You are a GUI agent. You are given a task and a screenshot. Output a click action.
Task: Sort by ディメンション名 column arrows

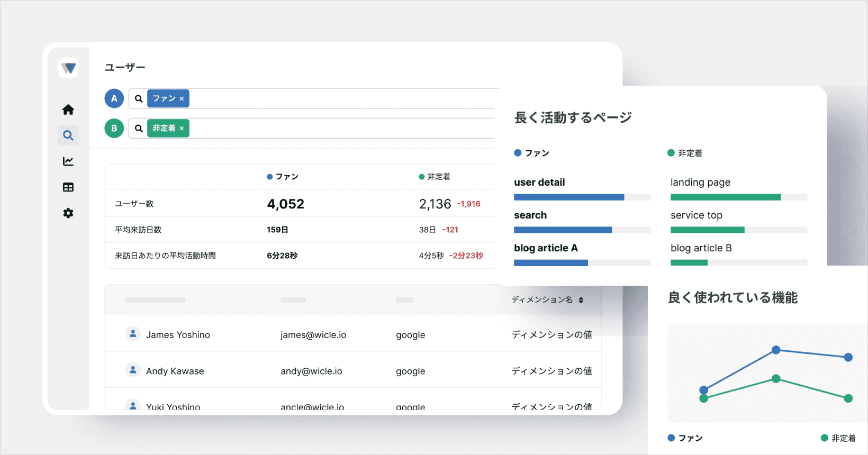click(581, 300)
